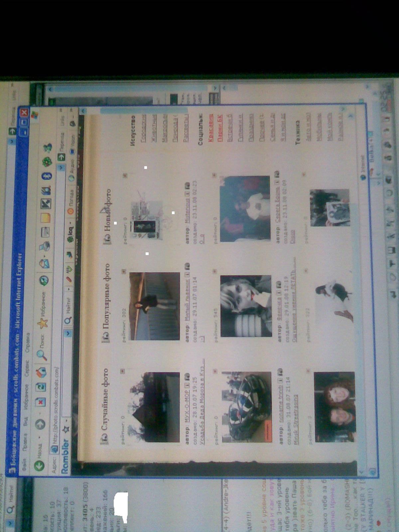The width and height of the screenshot is (399, 532).
Task: Click the page's vertical scrollbar thumb
Action: [144, 110]
